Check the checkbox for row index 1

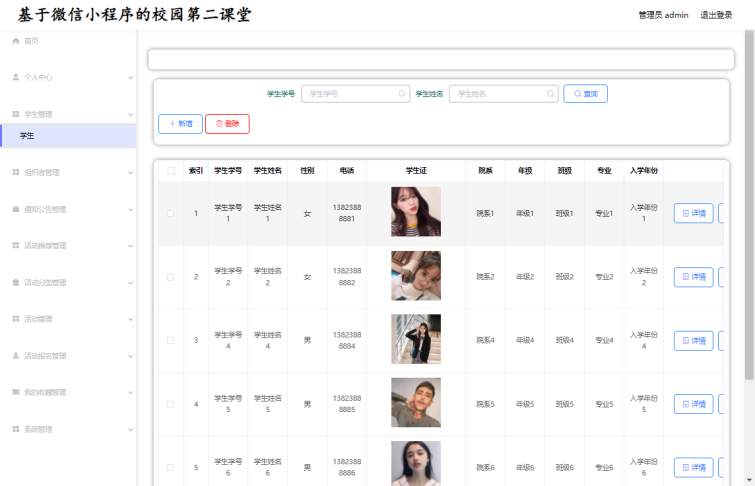click(x=170, y=213)
